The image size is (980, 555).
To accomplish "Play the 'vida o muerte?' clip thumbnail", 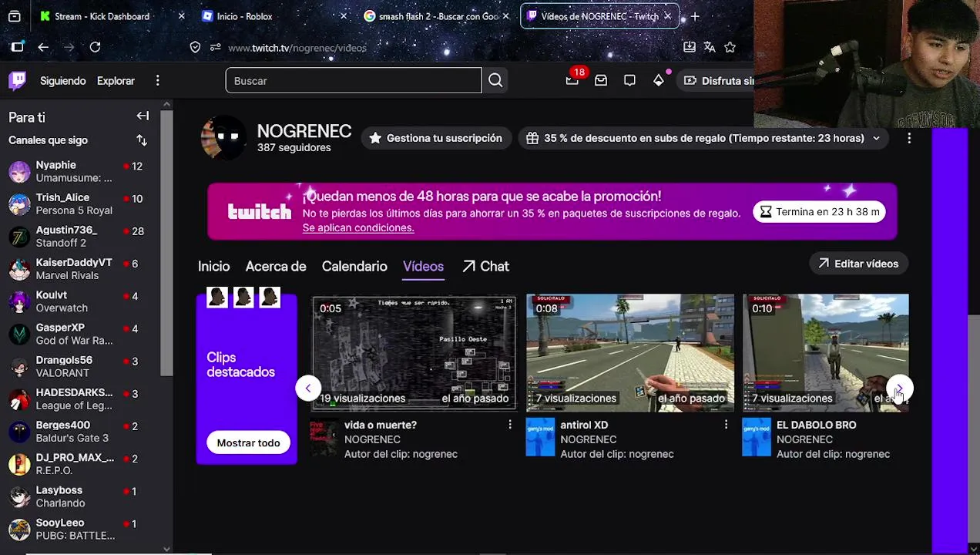I will coord(413,352).
